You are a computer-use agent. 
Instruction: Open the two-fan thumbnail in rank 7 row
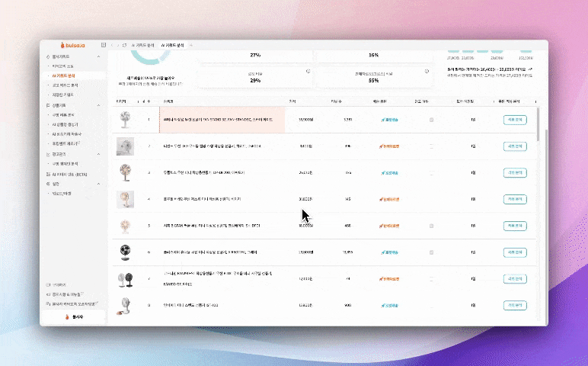click(x=125, y=279)
